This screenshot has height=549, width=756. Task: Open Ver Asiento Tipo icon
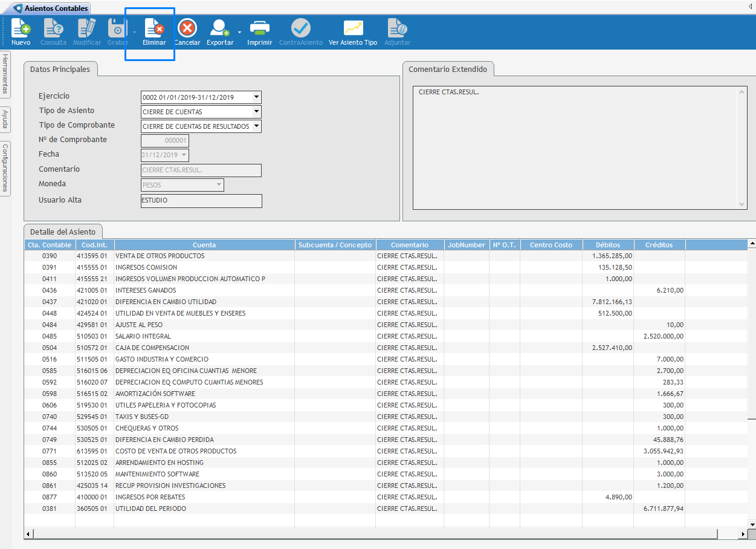353,28
